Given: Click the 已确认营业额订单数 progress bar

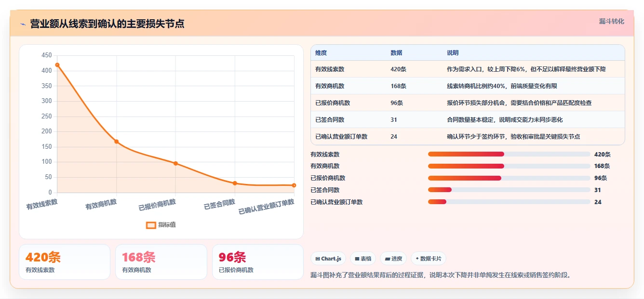Looking at the screenshot, I should coord(509,202).
